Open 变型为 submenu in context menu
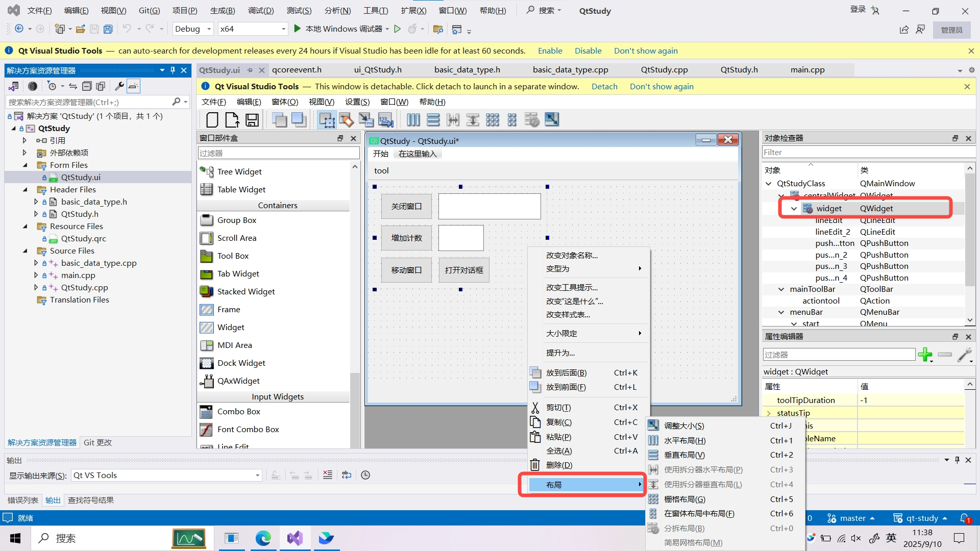 (x=589, y=268)
